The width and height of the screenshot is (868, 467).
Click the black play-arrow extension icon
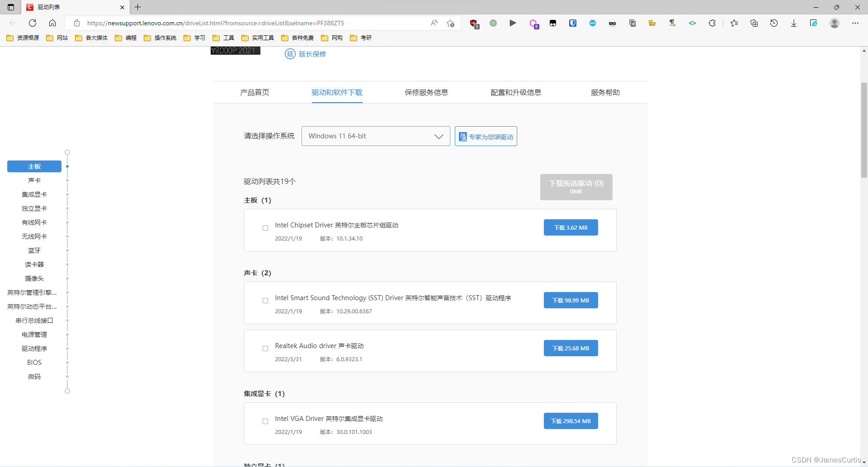(513, 23)
